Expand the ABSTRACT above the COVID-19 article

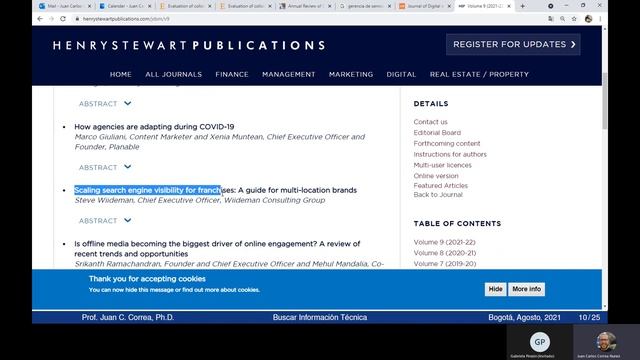tap(105, 104)
